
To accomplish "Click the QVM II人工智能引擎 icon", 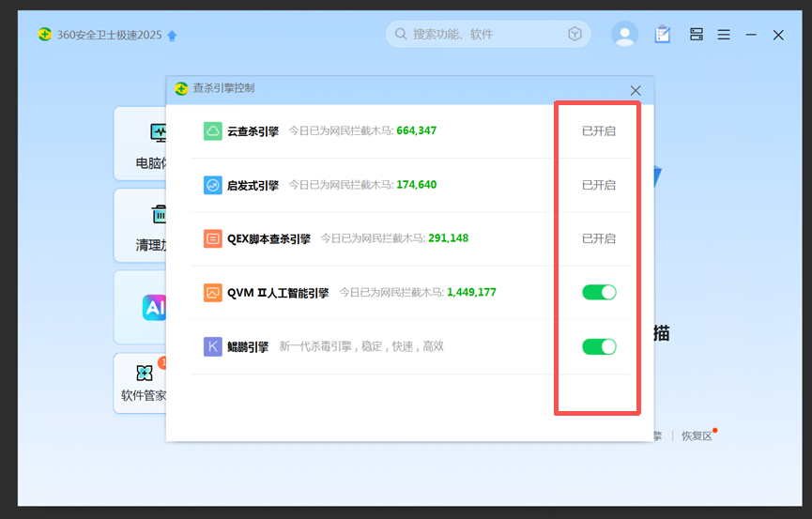I will click(213, 293).
